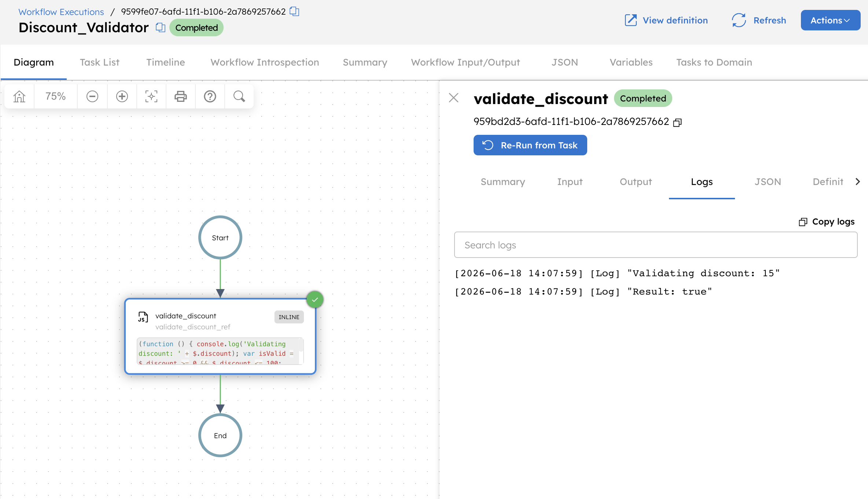Close the validate_discount task panel
This screenshot has width=868, height=499.
454,98
